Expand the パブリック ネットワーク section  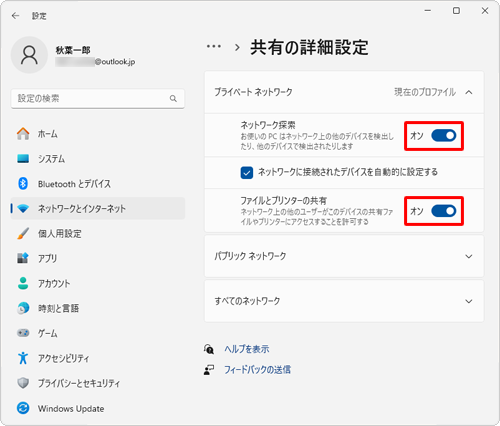pos(344,256)
